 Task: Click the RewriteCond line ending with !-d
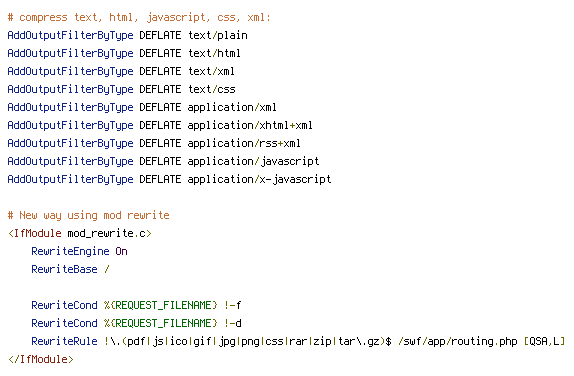[x=136, y=323]
